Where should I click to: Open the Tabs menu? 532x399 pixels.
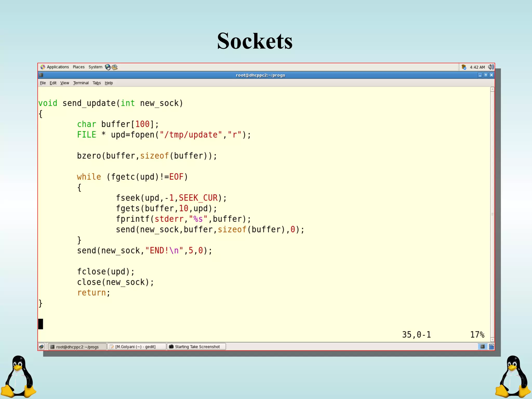[x=97, y=83]
